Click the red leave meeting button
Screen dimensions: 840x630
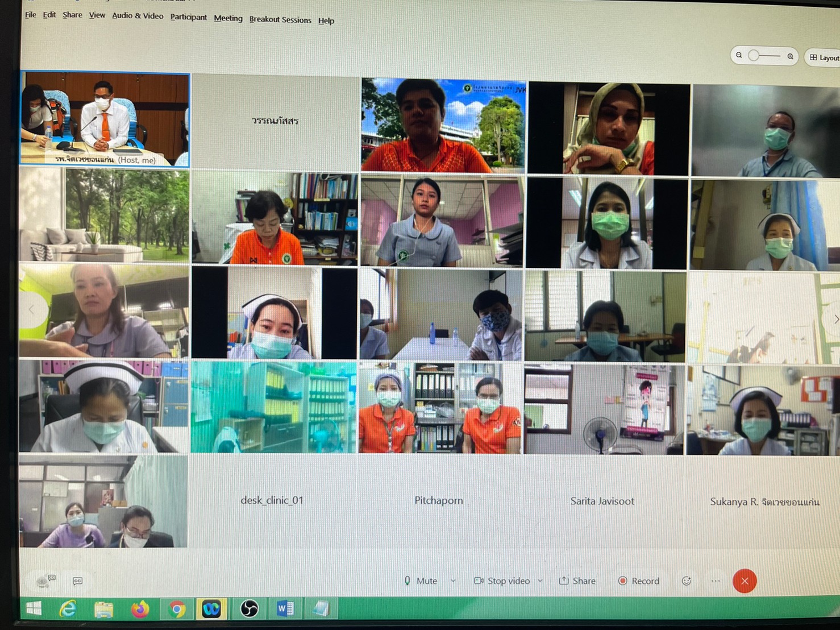pos(745,581)
